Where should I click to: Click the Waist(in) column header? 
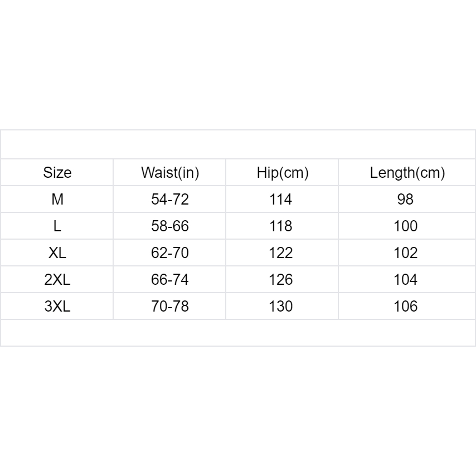(170, 173)
